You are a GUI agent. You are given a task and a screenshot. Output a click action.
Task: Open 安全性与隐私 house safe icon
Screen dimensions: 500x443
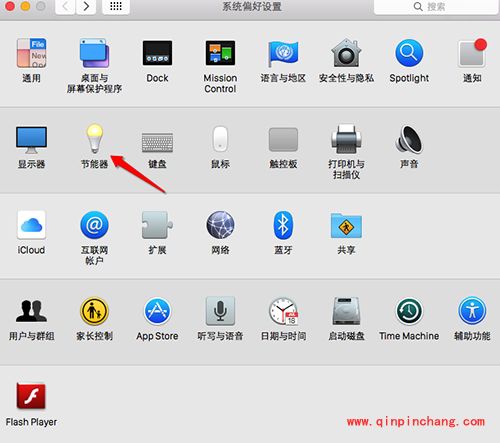click(346, 53)
